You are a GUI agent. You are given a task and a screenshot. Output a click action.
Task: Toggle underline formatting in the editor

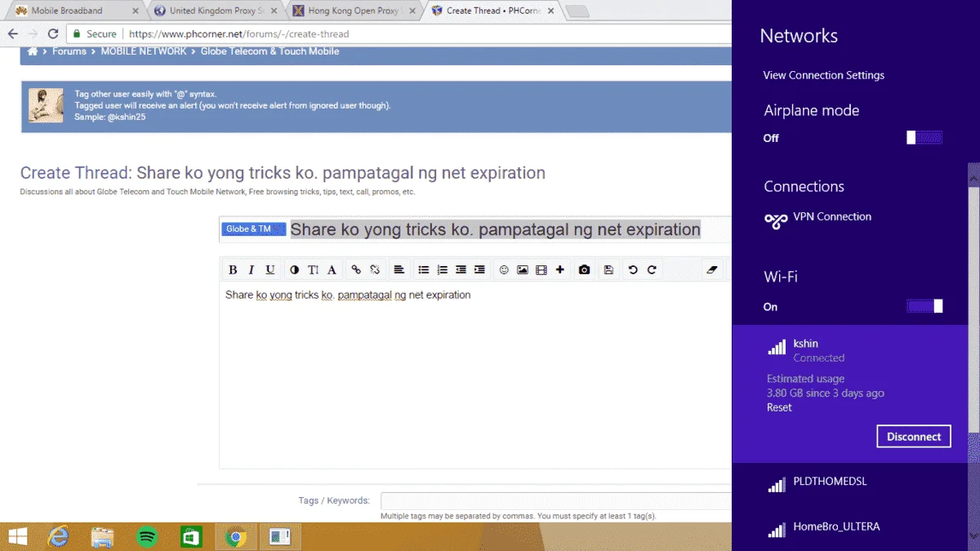coord(270,270)
